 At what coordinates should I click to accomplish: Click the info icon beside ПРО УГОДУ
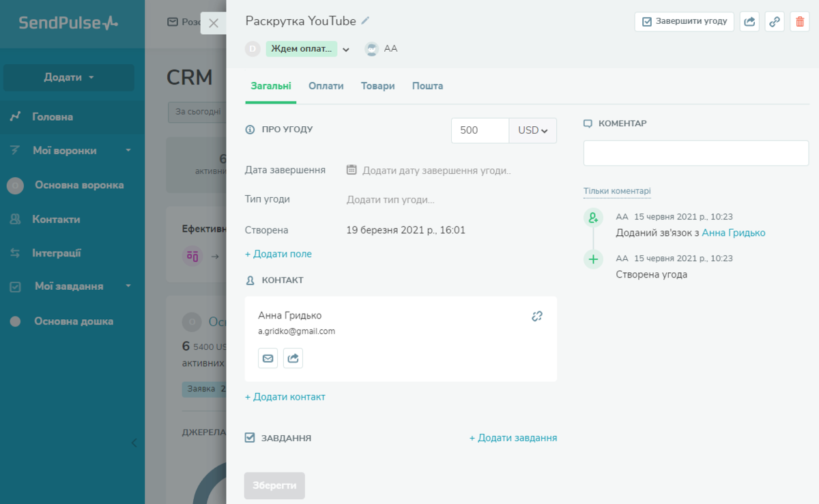[x=250, y=129]
